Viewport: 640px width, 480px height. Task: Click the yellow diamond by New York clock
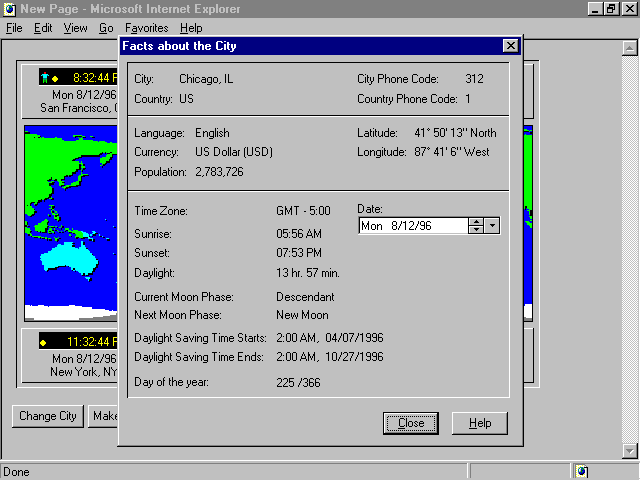pos(43,342)
